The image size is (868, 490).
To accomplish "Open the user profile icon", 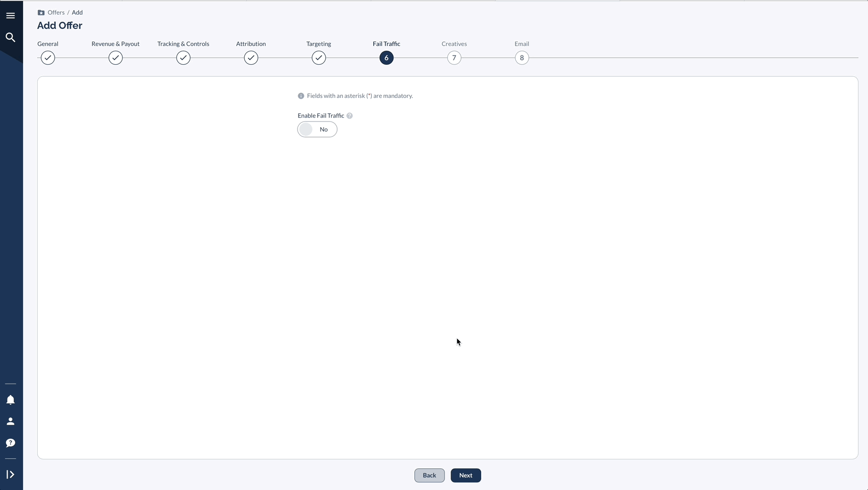I will click(10, 421).
